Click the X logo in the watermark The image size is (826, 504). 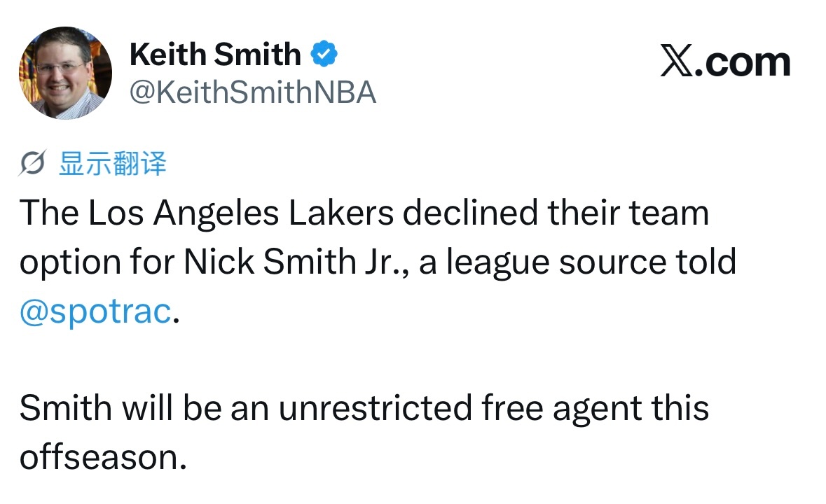click(677, 61)
